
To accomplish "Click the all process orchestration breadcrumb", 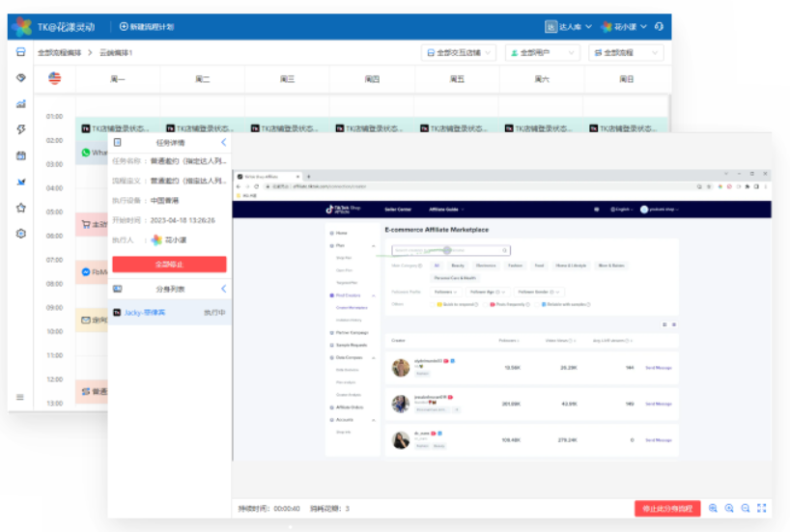I will click(x=60, y=52).
